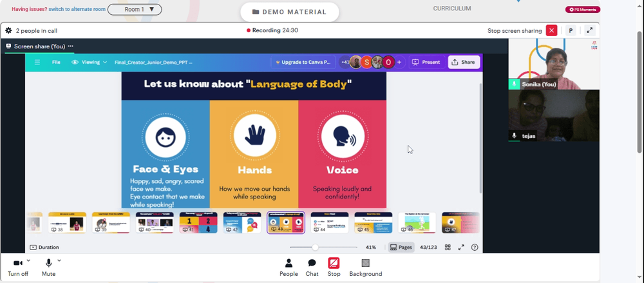Click the Duration button
Image resolution: width=644 pixels, height=283 pixels.
[44, 247]
